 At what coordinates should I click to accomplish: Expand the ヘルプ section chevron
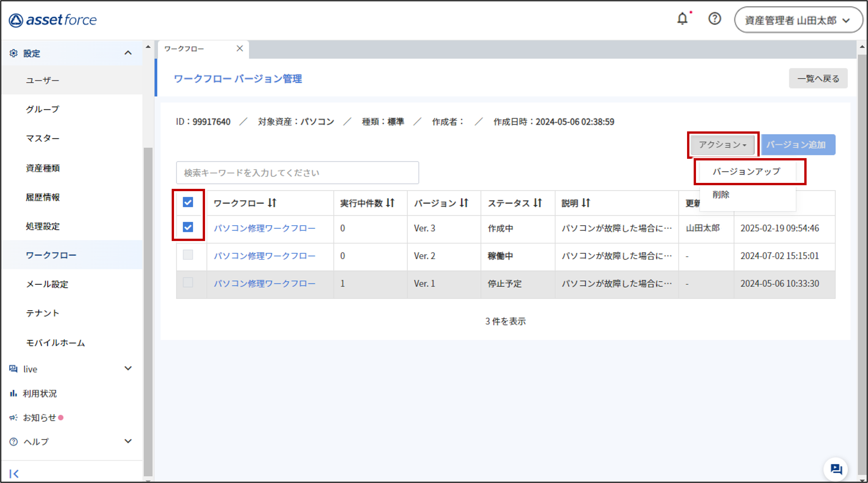(128, 441)
